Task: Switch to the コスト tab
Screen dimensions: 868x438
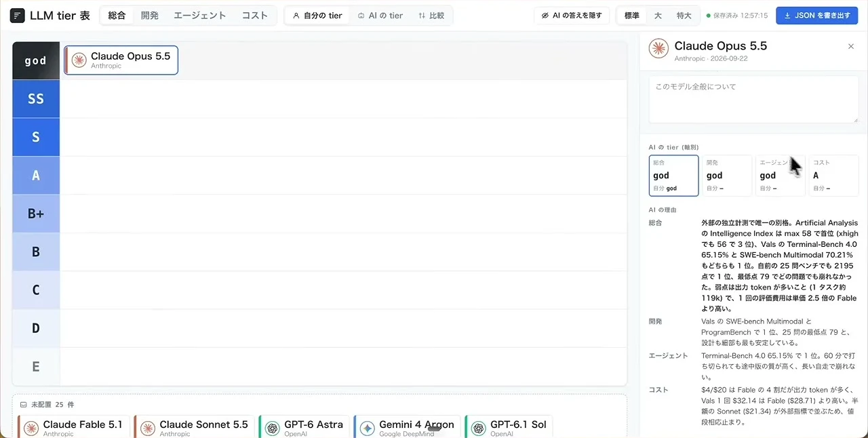Action: click(x=255, y=16)
